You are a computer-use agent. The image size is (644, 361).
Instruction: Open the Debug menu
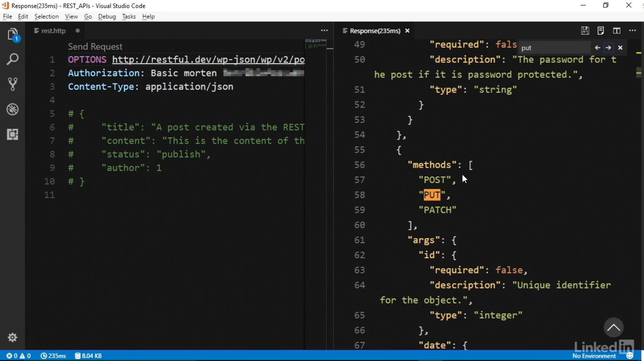coord(107,16)
